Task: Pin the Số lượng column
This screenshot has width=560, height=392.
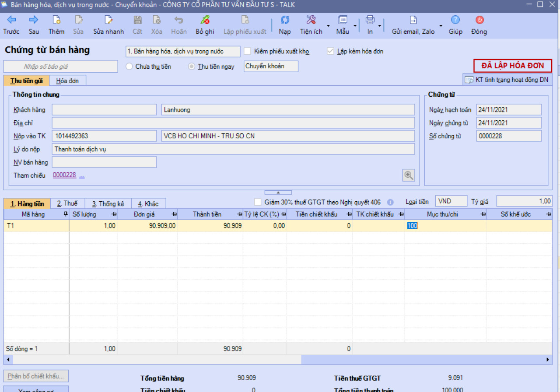Action: (114, 214)
